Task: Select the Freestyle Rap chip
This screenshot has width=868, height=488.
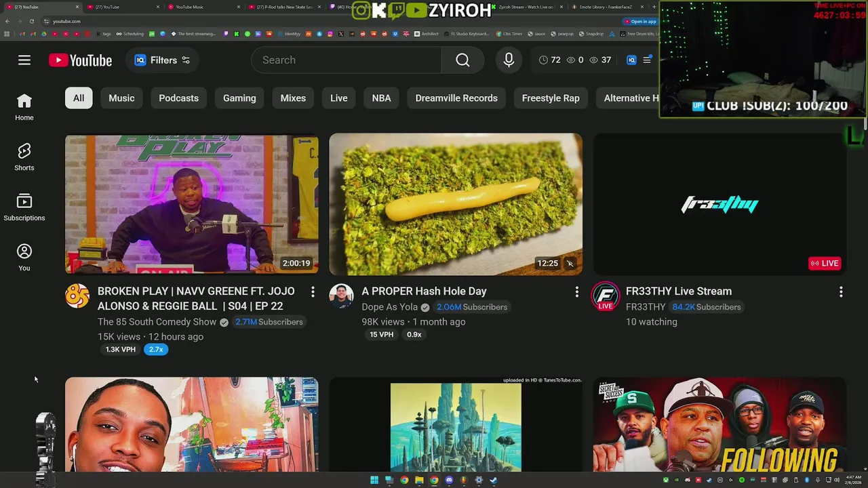Action: click(x=551, y=98)
